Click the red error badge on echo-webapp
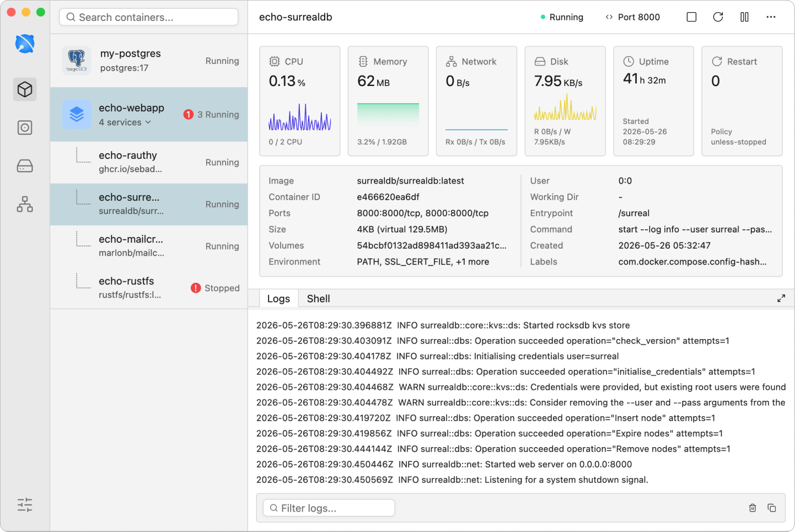The image size is (795, 532). click(x=189, y=114)
